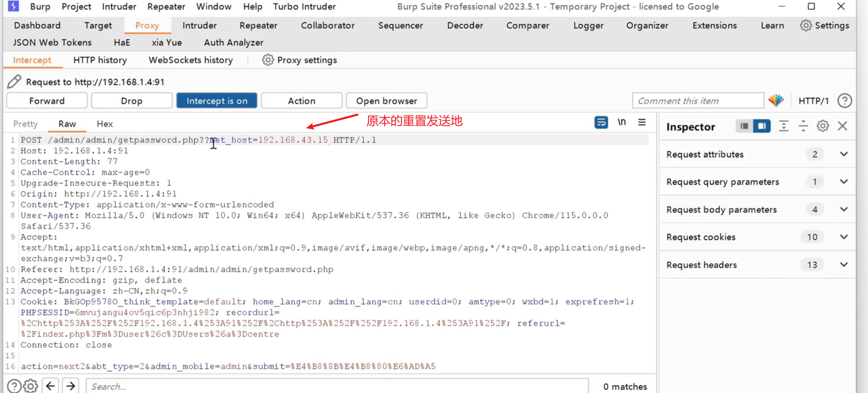Expand Request attributes section
Screen dimensions: 868x393
844,154
